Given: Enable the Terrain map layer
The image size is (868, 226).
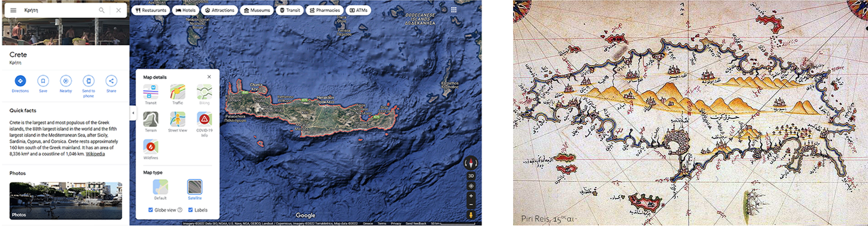Looking at the screenshot, I should (x=151, y=122).
